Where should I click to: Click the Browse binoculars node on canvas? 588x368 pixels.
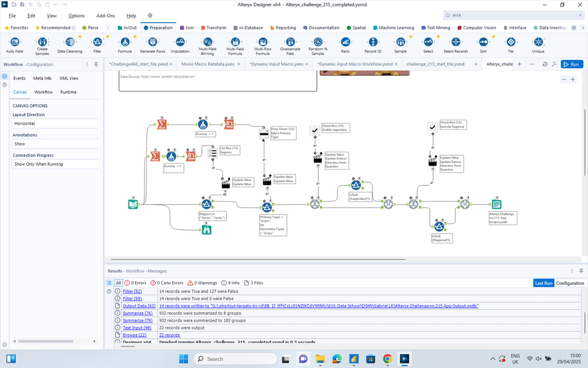[206, 230]
